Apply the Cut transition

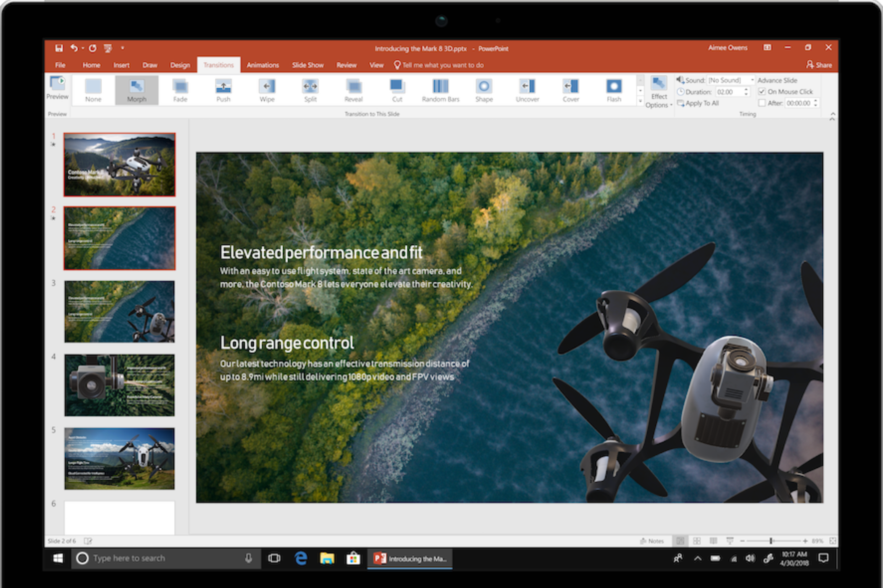pyautogui.click(x=397, y=90)
